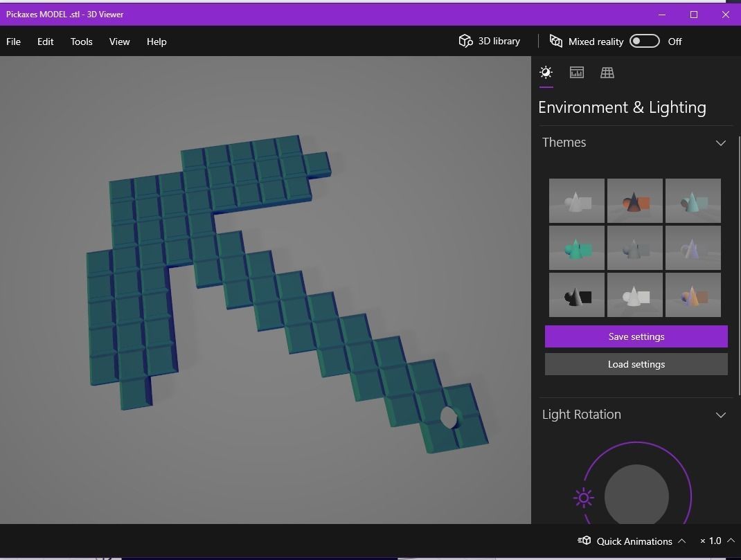Click the Mixed reality icon

[x=555, y=41]
